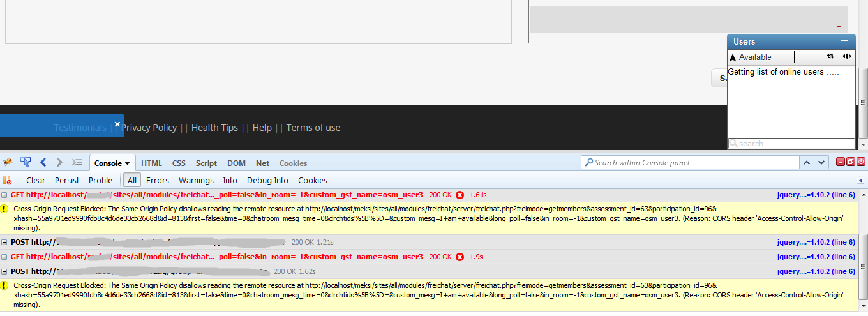The width and height of the screenshot is (868, 316).
Task: Click first yellow warning exclamation icon
Action: coord(5,209)
